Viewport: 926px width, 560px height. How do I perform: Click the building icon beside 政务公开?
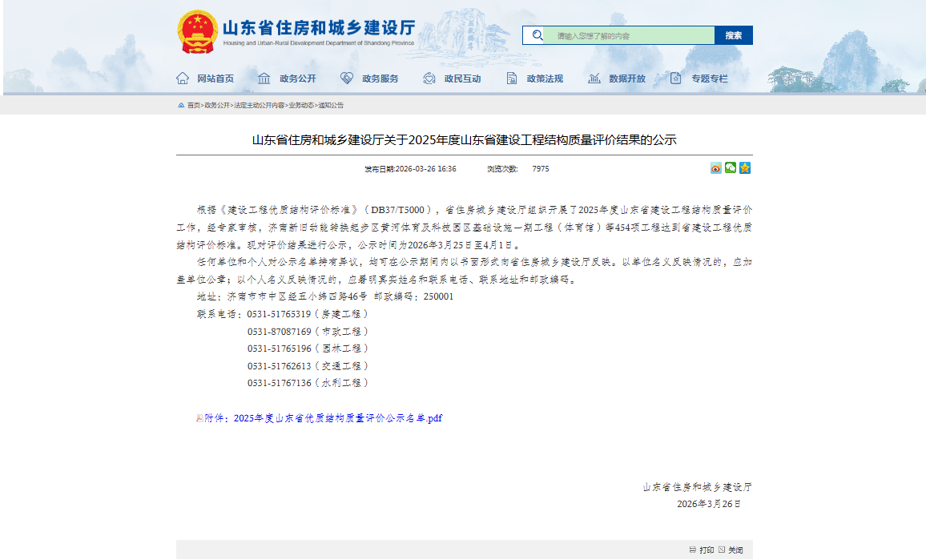(x=264, y=79)
